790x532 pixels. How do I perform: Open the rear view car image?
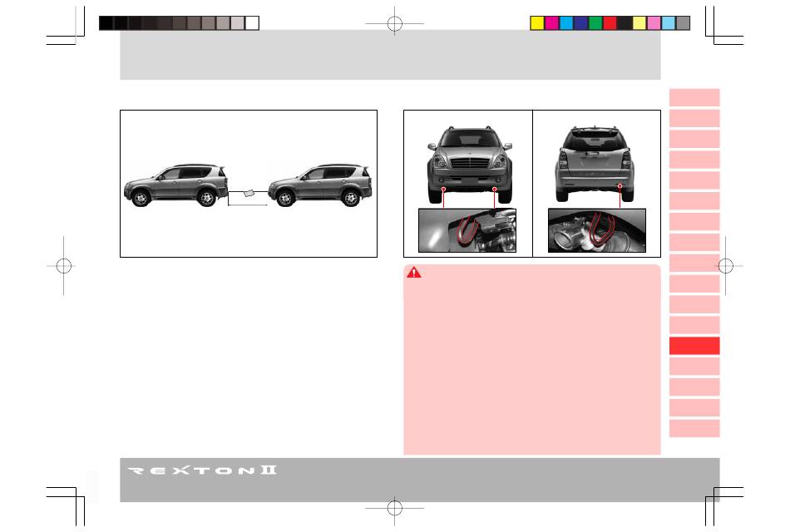click(x=595, y=165)
